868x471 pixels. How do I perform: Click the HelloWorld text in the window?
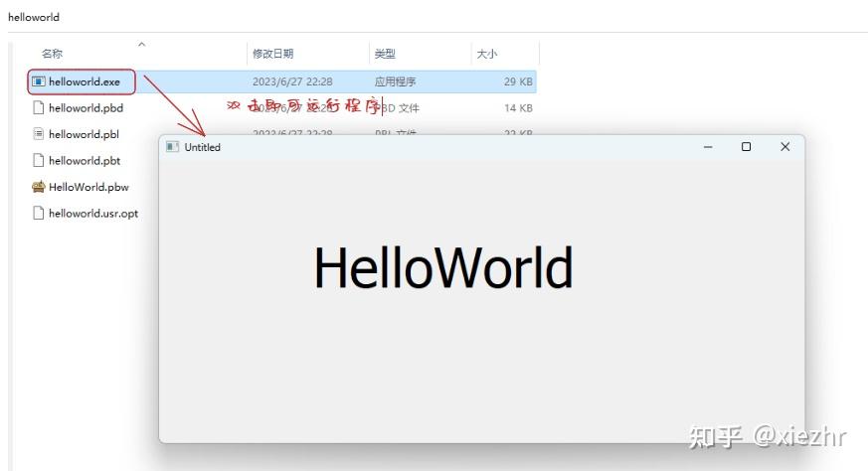[443, 268]
